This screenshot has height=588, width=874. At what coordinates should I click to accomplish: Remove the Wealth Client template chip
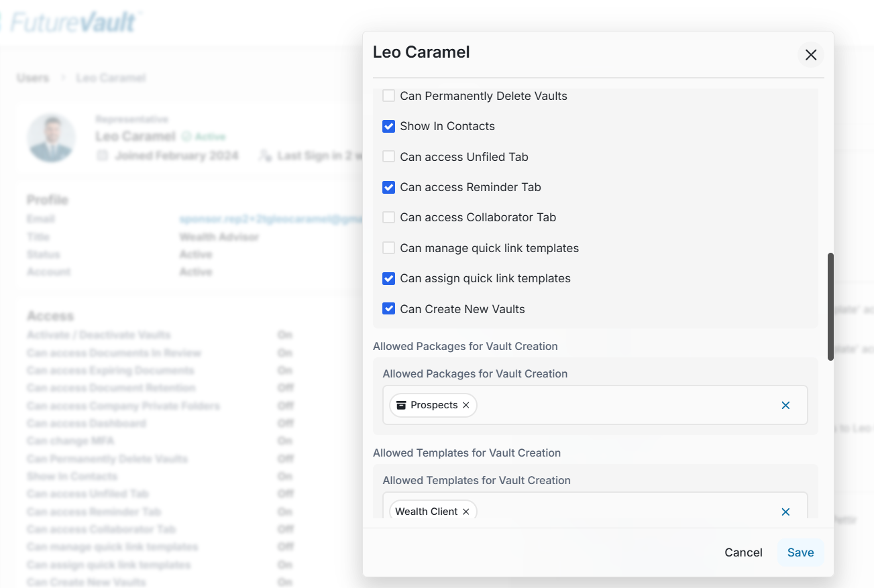(x=466, y=512)
